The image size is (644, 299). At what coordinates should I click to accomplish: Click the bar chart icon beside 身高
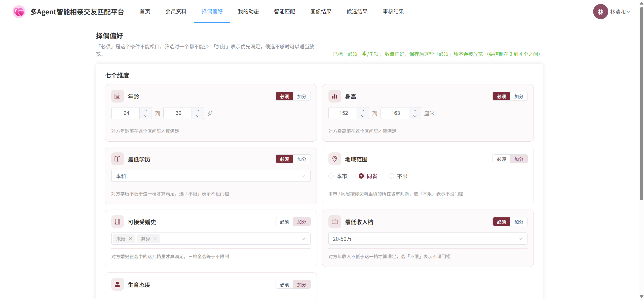[x=334, y=96]
